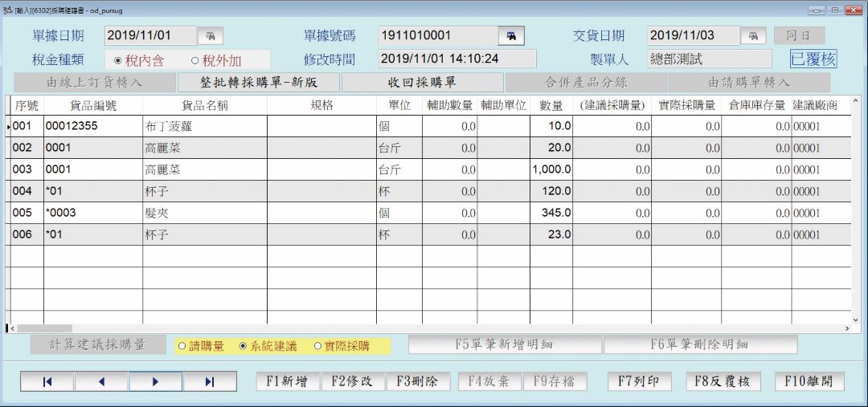Click F2修改 button
868x407 pixels.
(x=353, y=381)
